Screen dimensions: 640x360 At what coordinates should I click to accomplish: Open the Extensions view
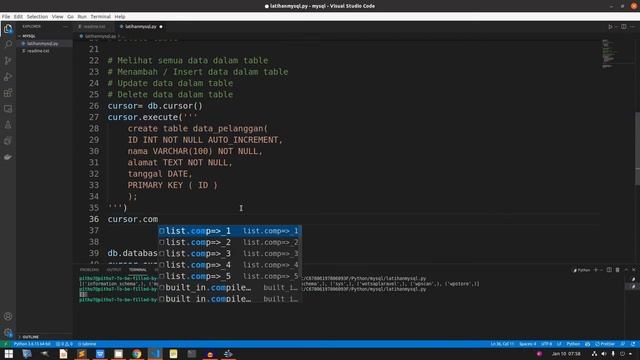pos(8,93)
